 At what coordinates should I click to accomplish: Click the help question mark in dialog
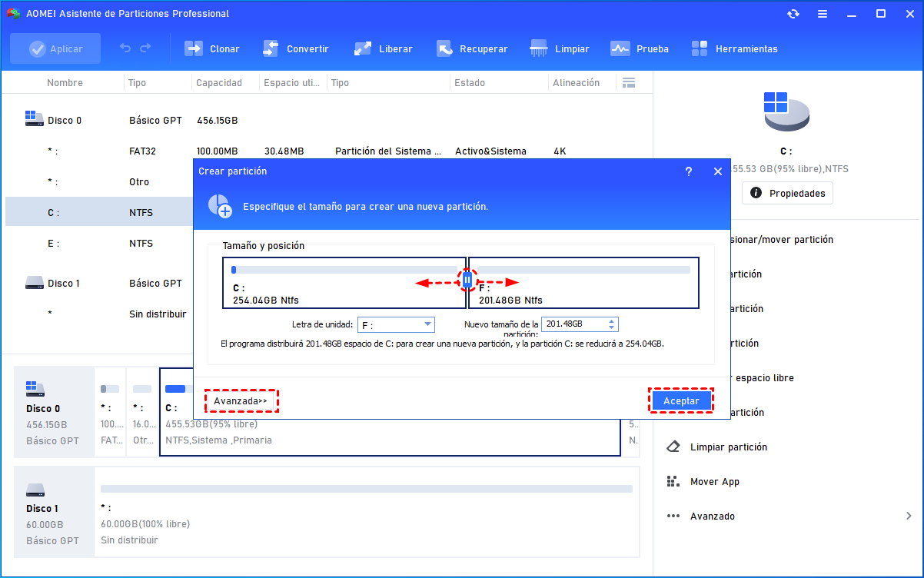tap(689, 171)
